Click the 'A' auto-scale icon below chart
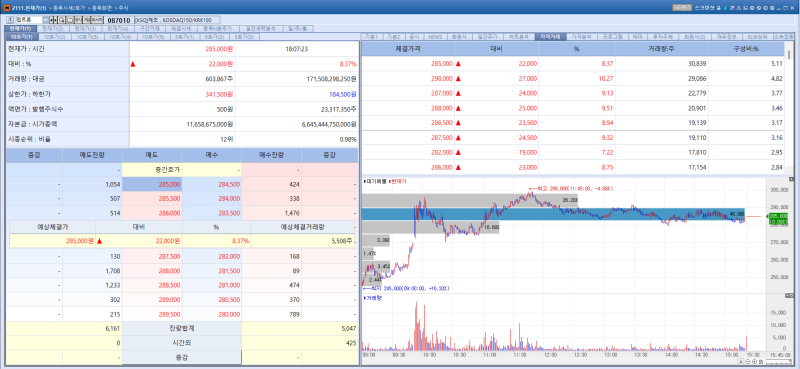Viewport: 800px width, 369px height. click(x=741, y=362)
